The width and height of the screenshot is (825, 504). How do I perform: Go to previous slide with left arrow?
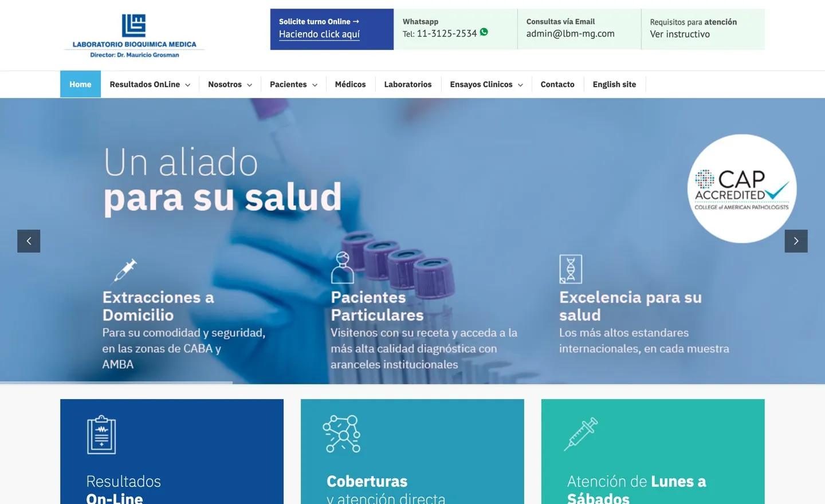click(29, 241)
